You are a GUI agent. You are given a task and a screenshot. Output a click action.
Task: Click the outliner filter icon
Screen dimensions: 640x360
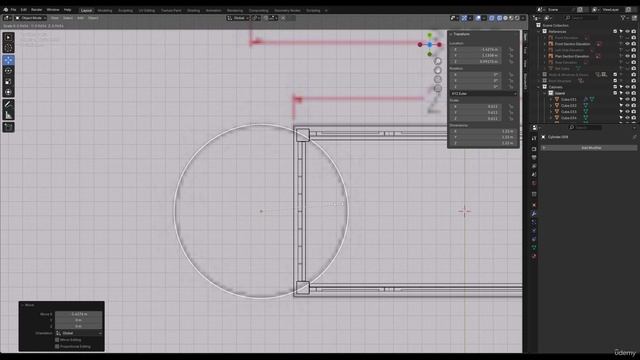click(623, 18)
